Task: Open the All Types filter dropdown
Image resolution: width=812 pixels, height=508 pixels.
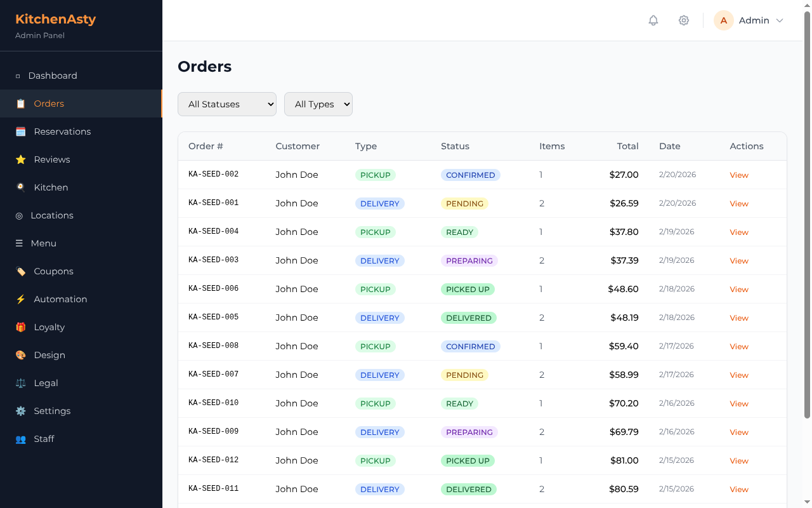Action: tap(318, 104)
